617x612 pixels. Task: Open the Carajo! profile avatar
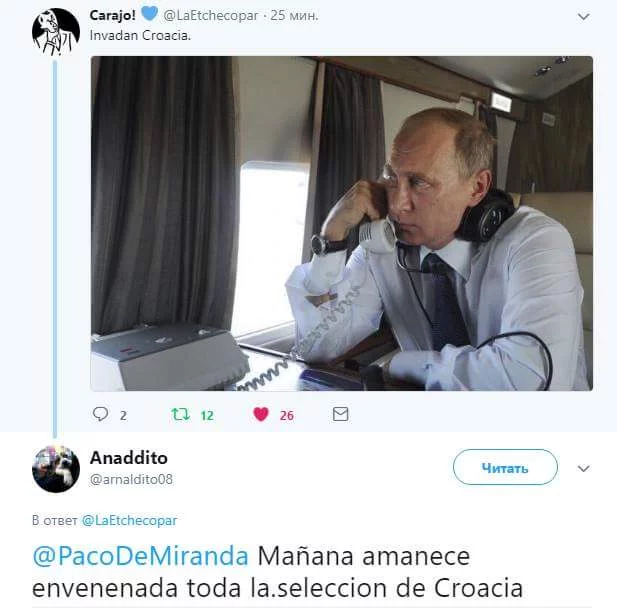[55, 32]
